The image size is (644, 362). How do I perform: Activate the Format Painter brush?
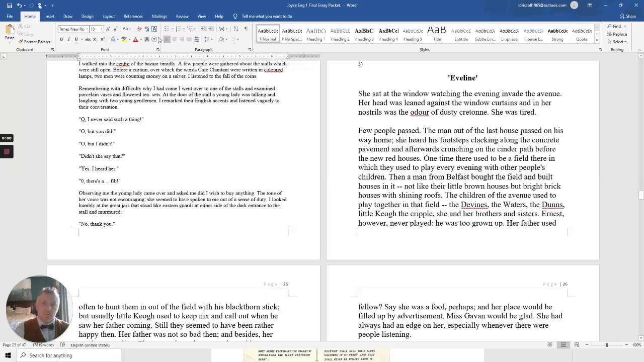point(34,42)
